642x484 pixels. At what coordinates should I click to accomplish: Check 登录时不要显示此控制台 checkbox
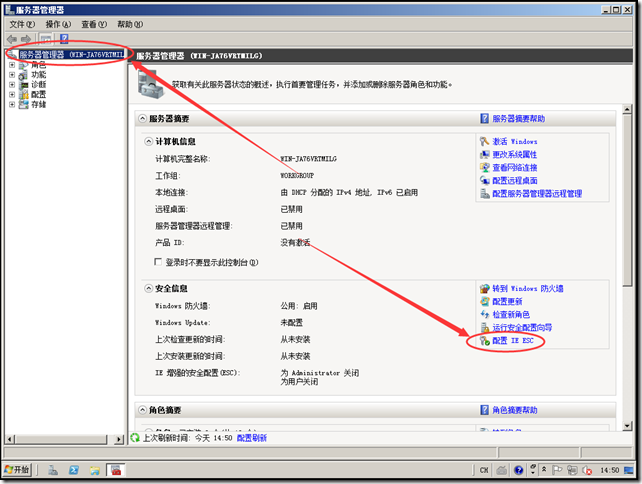(x=158, y=262)
